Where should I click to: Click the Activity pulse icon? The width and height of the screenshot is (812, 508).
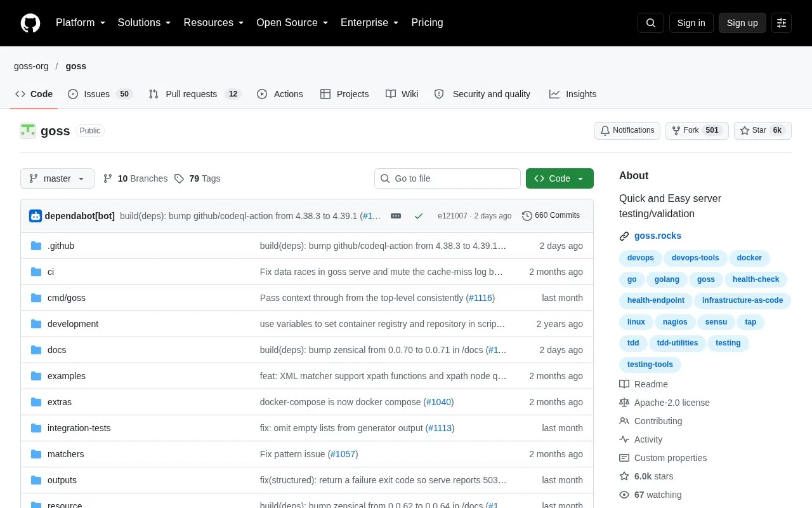tap(624, 439)
